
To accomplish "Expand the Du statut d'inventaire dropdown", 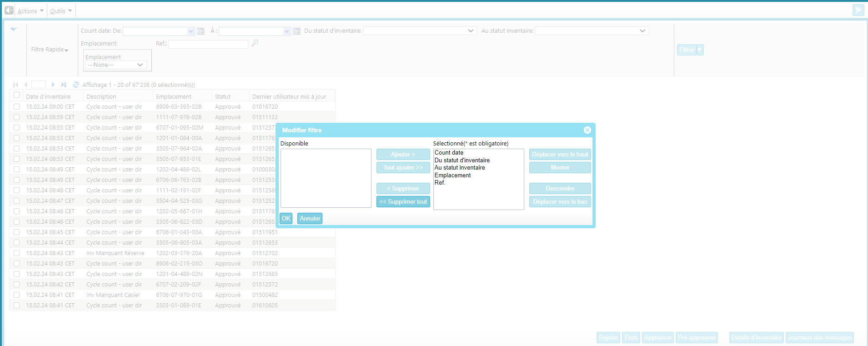I will click(x=471, y=31).
